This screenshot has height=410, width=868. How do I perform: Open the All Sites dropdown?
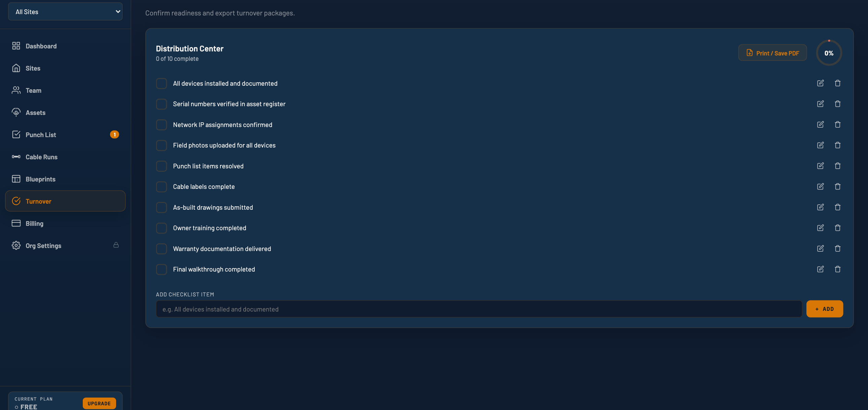[x=65, y=12]
